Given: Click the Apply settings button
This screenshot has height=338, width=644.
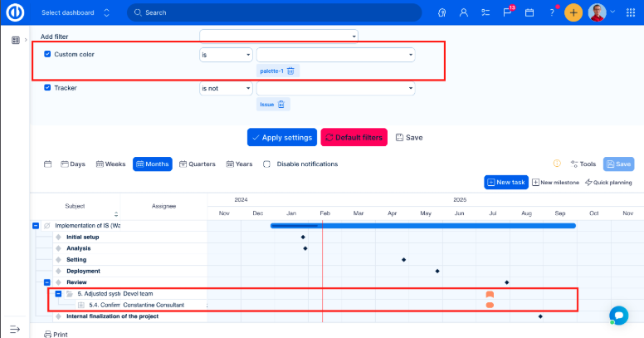Looking at the screenshot, I should coord(281,137).
